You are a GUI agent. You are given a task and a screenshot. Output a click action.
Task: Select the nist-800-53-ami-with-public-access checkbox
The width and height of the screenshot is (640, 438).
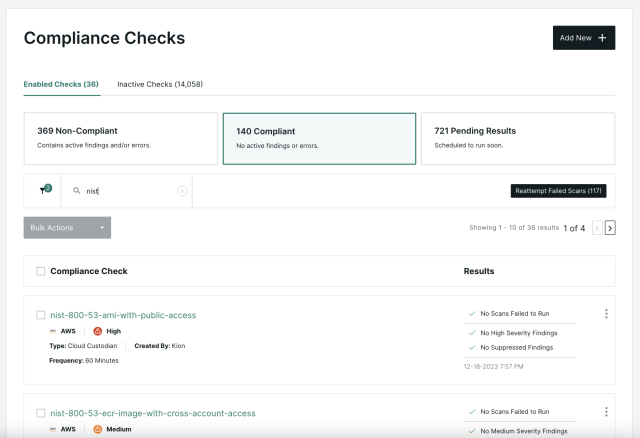[x=40, y=315]
